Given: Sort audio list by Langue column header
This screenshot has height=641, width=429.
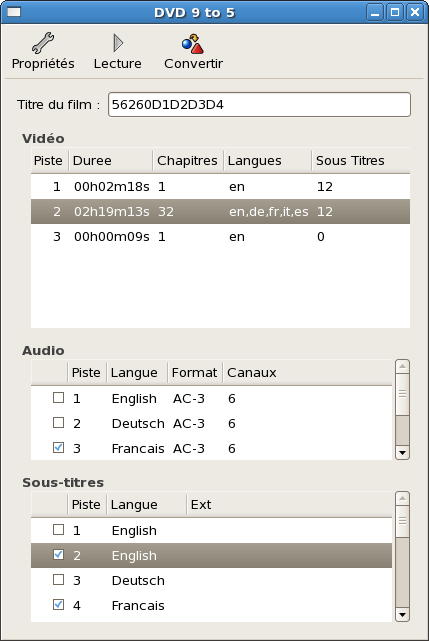Looking at the screenshot, I should tap(137, 373).
